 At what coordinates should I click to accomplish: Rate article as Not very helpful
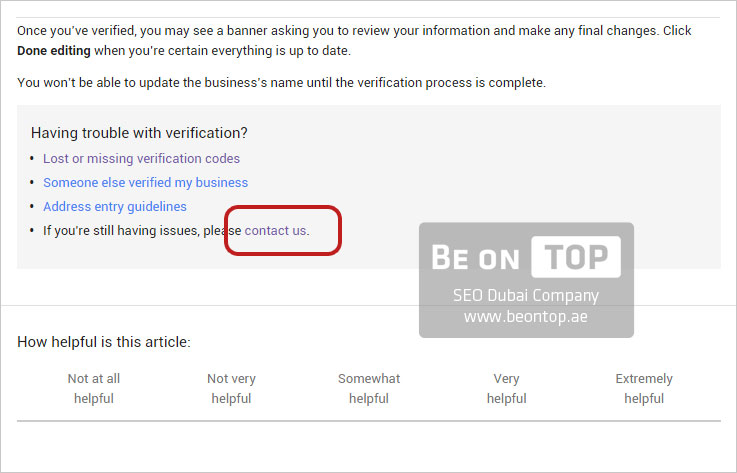pyautogui.click(x=231, y=388)
